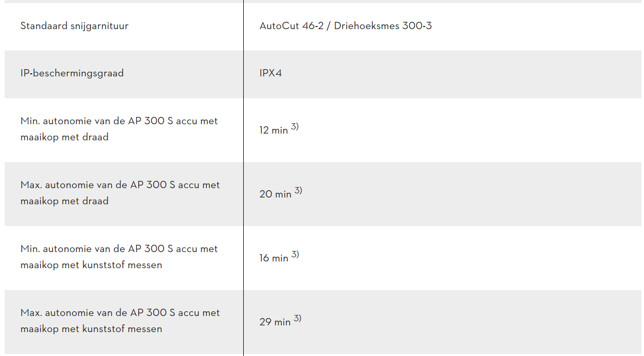Follow footnote 3) after 16 min
This screenshot has height=356, width=644.
point(295,255)
